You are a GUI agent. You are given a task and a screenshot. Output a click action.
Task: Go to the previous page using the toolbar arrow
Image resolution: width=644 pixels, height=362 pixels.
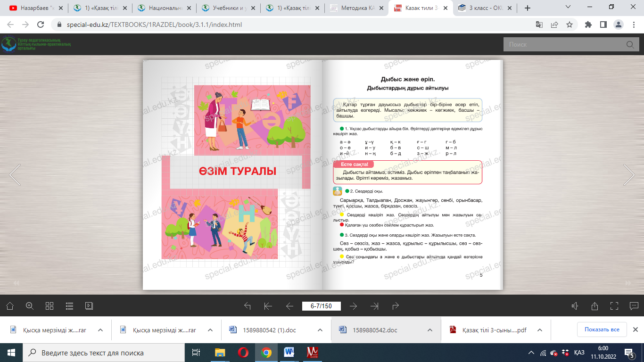tap(289, 306)
